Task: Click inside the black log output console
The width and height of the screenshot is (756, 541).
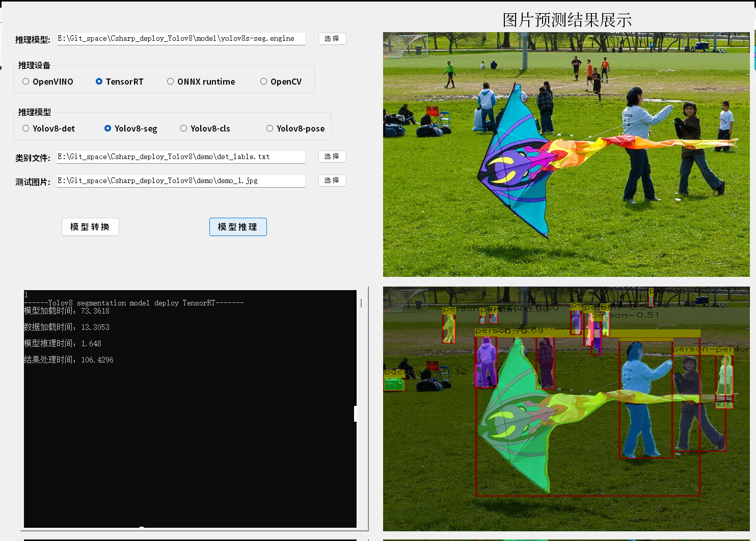Action: click(190, 409)
